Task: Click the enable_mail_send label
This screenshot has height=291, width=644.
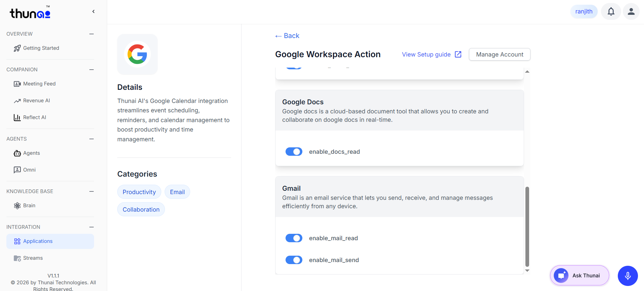Action: click(334, 260)
